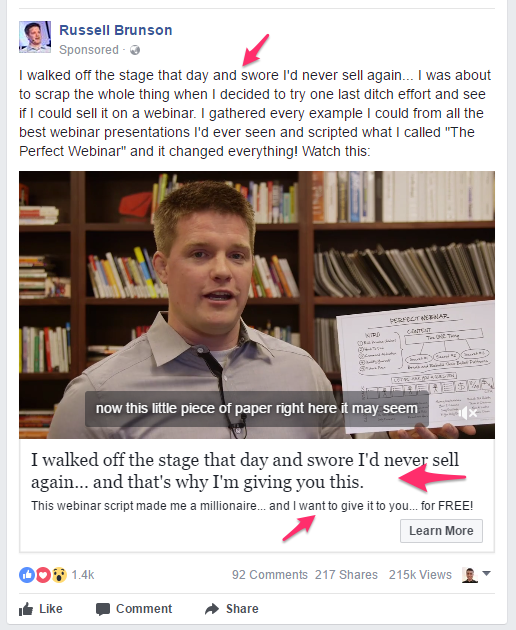Click the Sponsored label link

point(89,50)
